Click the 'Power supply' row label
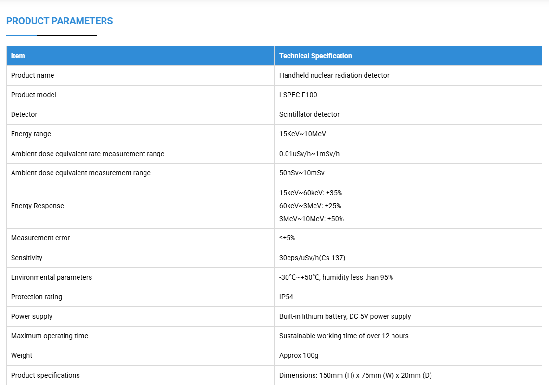 (x=31, y=316)
